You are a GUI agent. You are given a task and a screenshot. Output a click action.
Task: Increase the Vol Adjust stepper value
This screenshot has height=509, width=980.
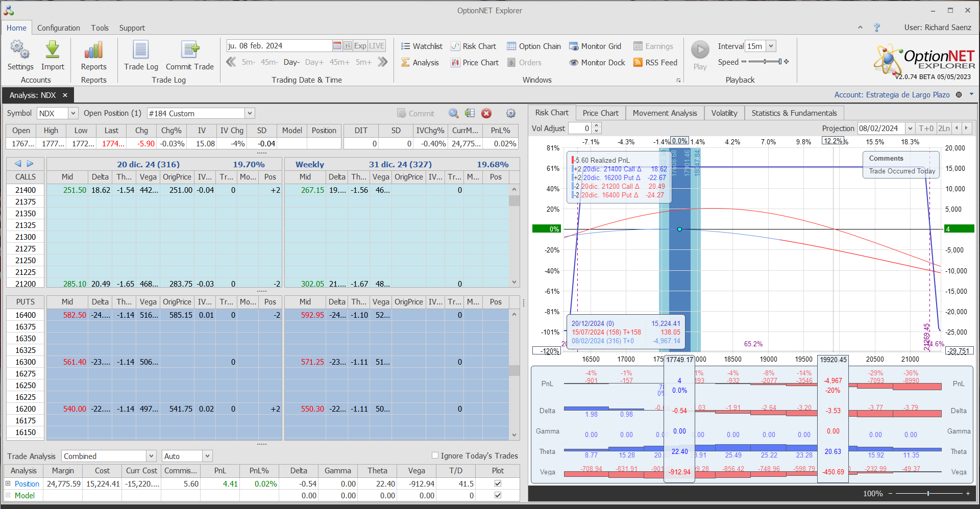pyautogui.click(x=597, y=125)
